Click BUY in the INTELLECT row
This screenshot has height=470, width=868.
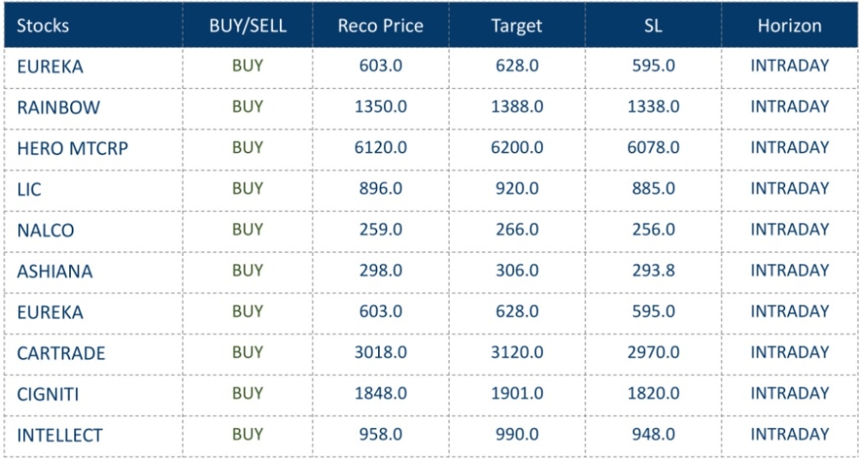[x=248, y=434]
